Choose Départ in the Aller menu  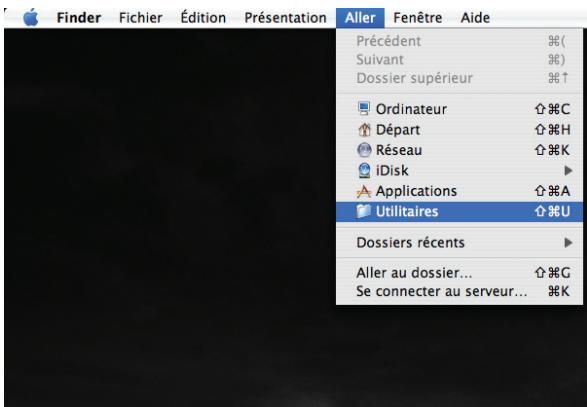[459, 130]
